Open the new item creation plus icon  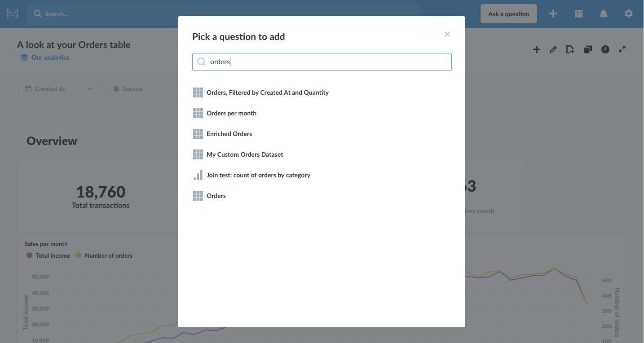(x=553, y=13)
